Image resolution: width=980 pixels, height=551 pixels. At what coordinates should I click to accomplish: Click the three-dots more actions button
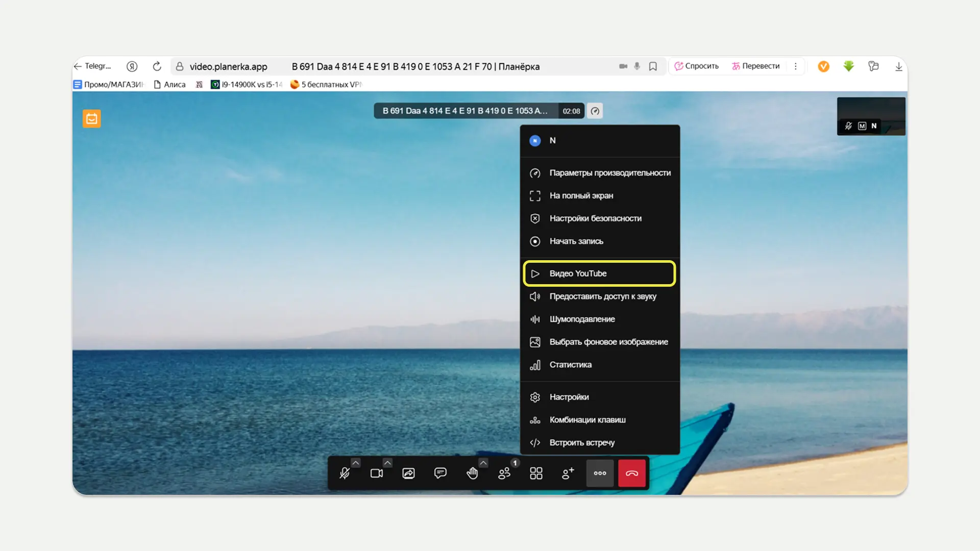pyautogui.click(x=600, y=473)
